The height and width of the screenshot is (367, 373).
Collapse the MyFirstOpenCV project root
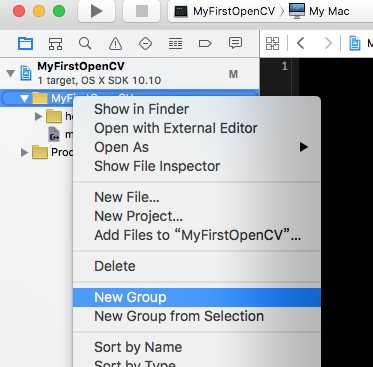pyautogui.click(x=11, y=73)
